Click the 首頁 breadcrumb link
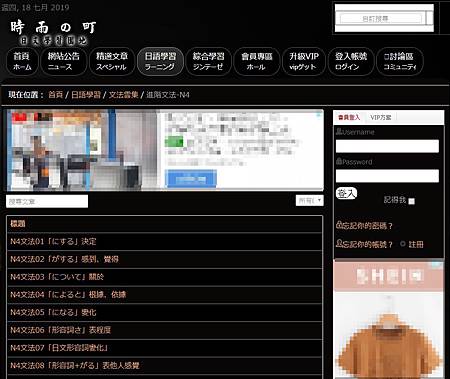450x379 pixels. pyautogui.click(x=55, y=95)
